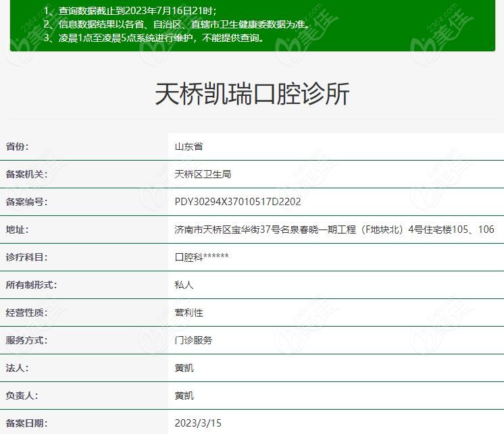
Task: Click the 诊疗科目 label
Action: coord(26,257)
